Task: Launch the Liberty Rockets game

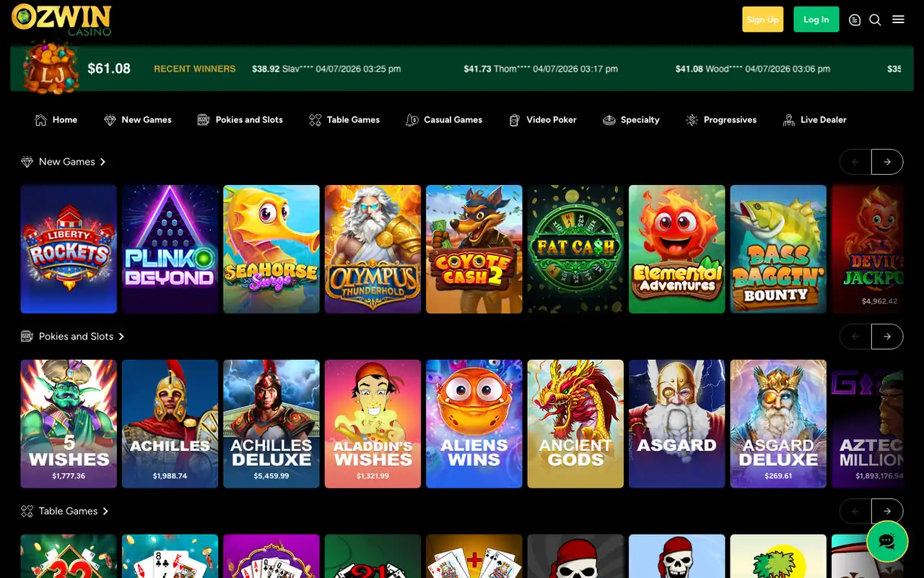Action: coord(69,249)
